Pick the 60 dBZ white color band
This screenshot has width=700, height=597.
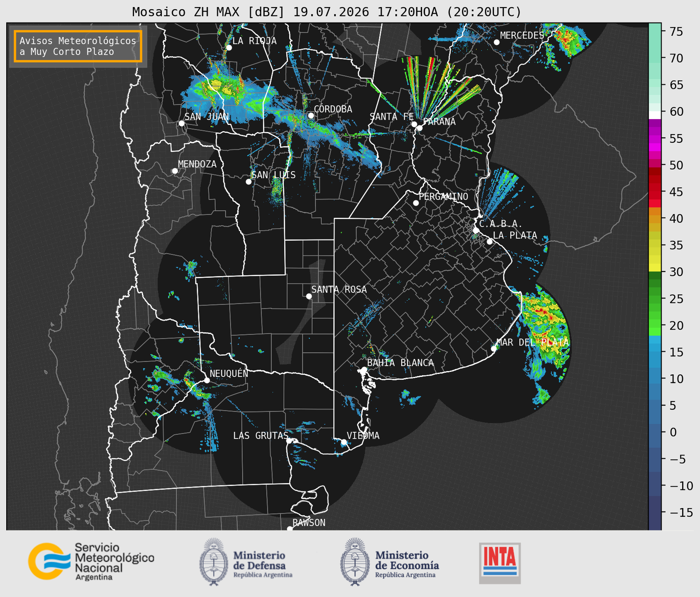pos(655,115)
